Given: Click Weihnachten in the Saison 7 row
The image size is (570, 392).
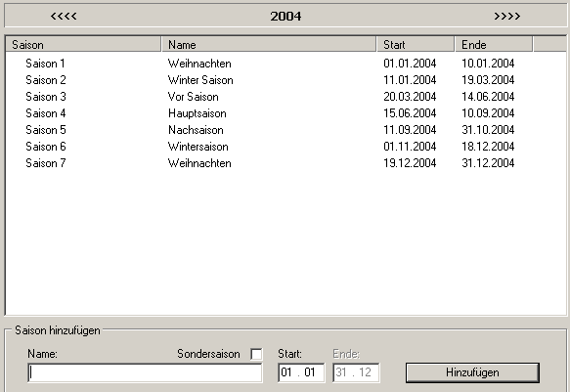Looking at the screenshot, I should tap(199, 163).
